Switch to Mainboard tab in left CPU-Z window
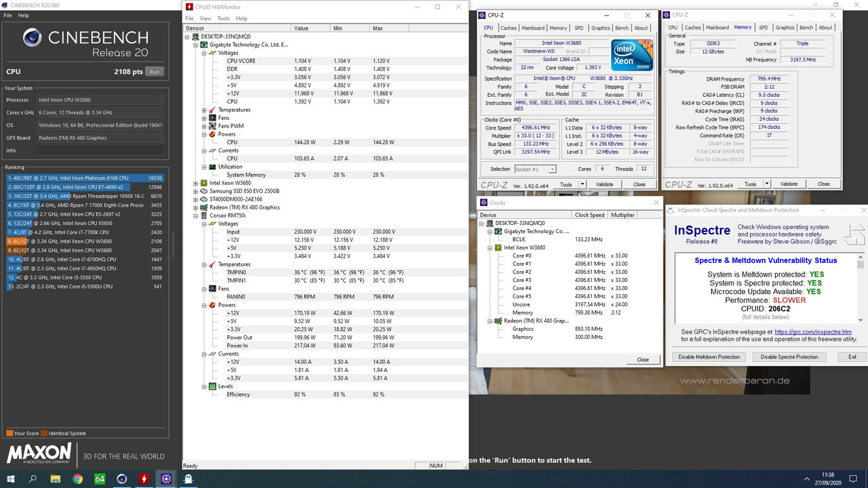The width and height of the screenshot is (868, 488). click(x=533, y=28)
